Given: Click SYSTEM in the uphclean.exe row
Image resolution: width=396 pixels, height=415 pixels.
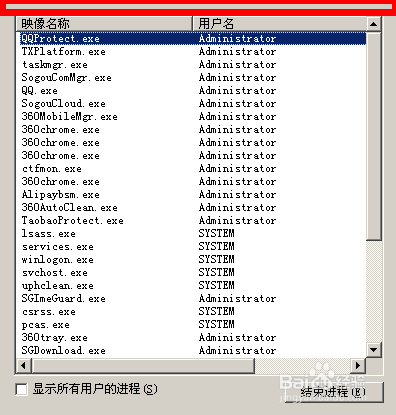Looking at the screenshot, I should [x=217, y=286].
